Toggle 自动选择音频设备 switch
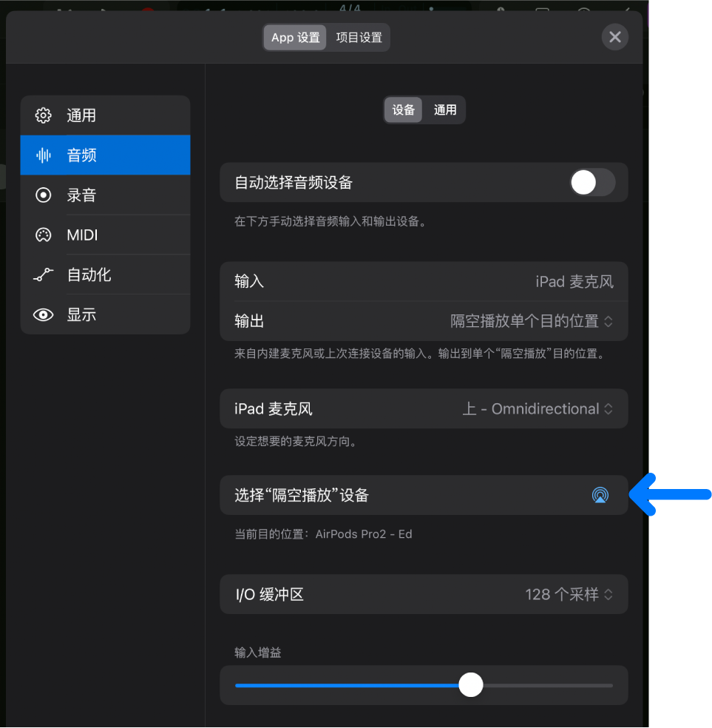The height and width of the screenshot is (728, 712). pos(592,183)
